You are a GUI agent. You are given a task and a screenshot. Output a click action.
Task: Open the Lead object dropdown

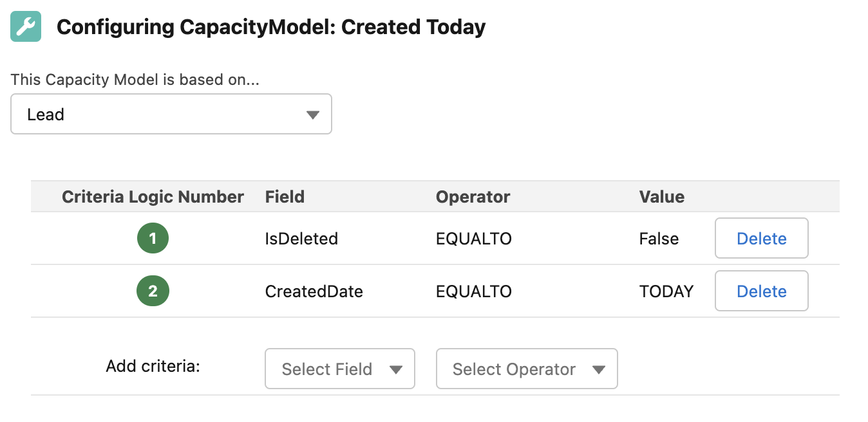[171, 114]
